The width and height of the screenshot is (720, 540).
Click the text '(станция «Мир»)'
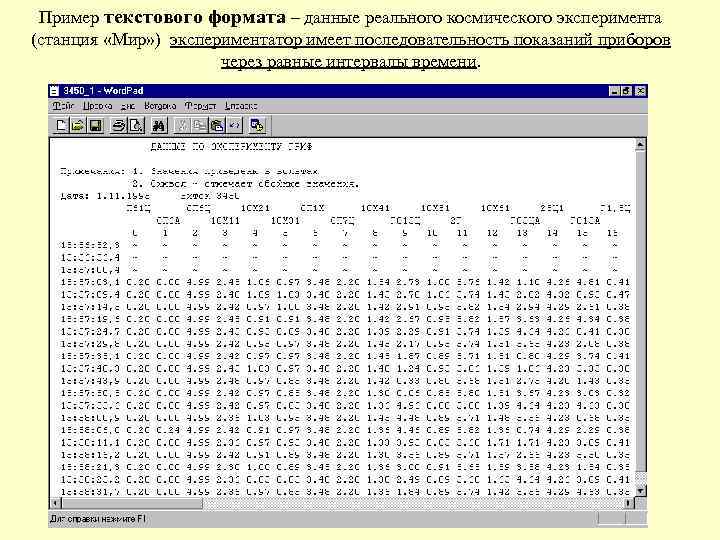pyautogui.click(x=96, y=40)
